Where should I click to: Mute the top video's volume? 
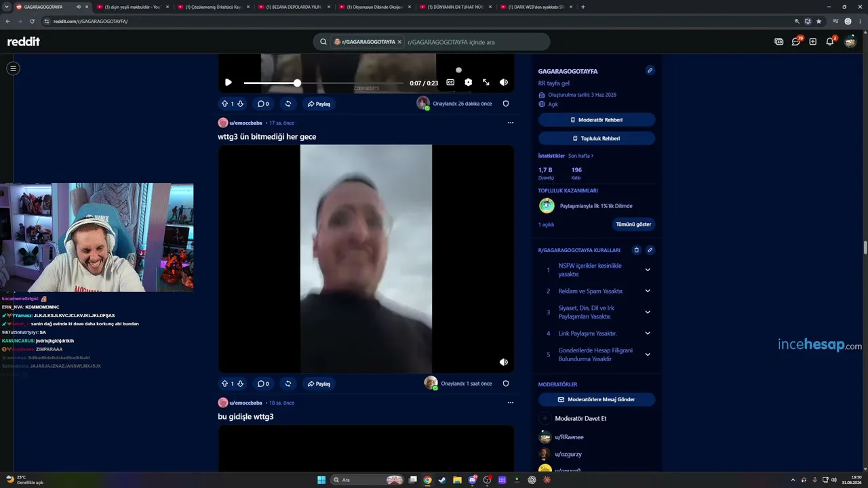[503, 83]
